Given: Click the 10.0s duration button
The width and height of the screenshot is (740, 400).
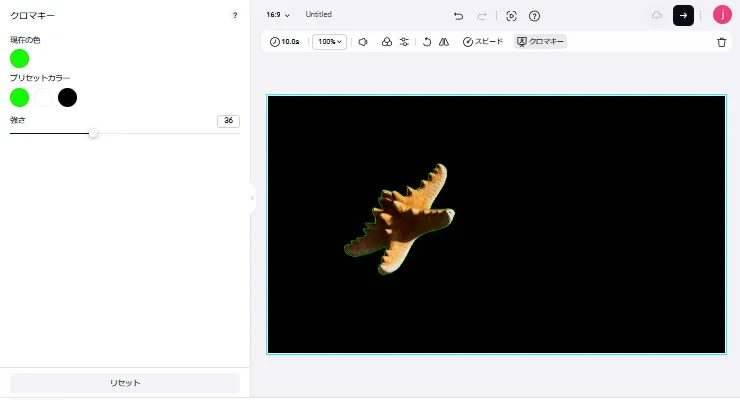Looking at the screenshot, I should [x=285, y=42].
